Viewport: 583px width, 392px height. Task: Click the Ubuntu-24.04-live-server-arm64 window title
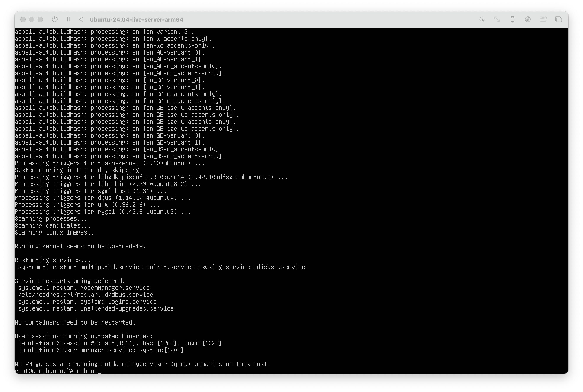coord(136,19)
